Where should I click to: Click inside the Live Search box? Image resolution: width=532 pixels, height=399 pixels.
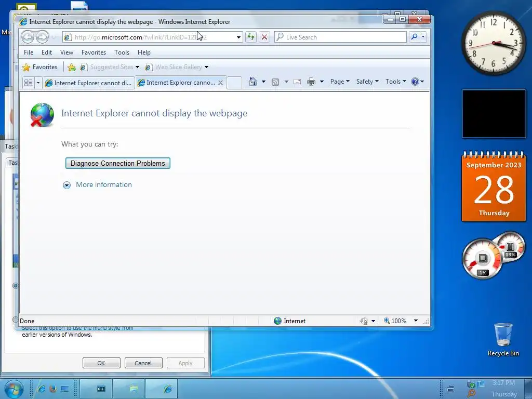[340, 37]
